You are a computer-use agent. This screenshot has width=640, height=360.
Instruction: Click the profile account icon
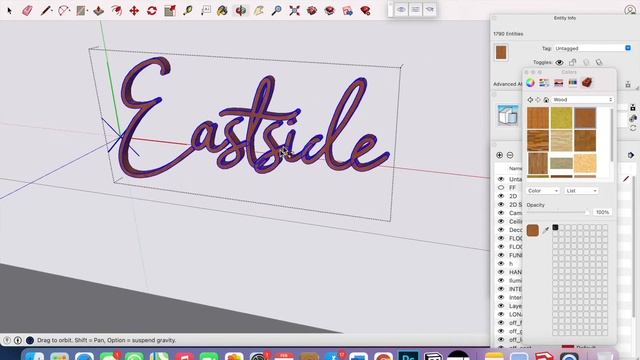pos(630,10)
